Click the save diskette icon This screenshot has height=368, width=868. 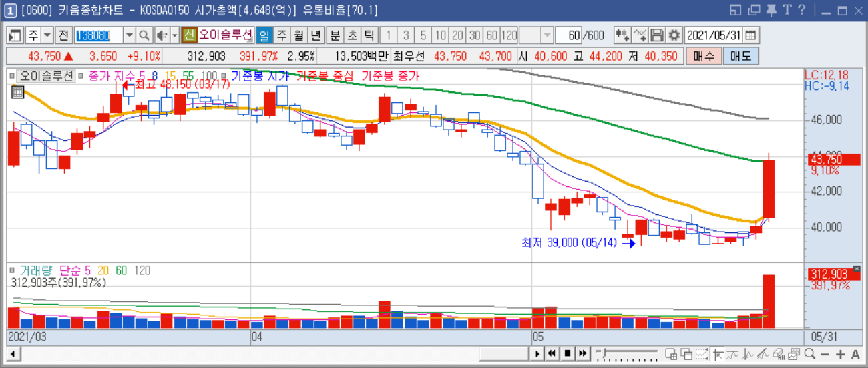pyautogui.click(x=657, y=35)
